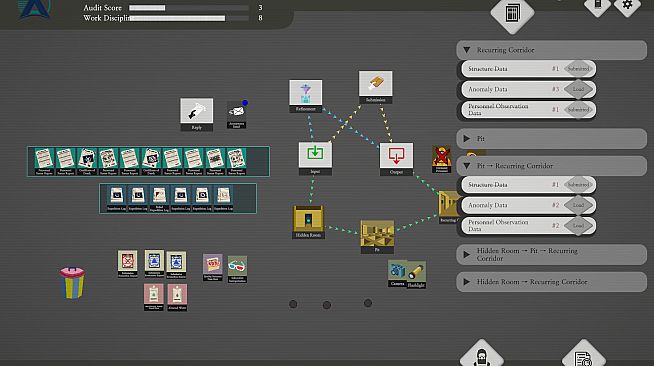Viewport: 654px width, 366px height.
Task: Click the Reply action icon
Action: click(x=196, y=114)
